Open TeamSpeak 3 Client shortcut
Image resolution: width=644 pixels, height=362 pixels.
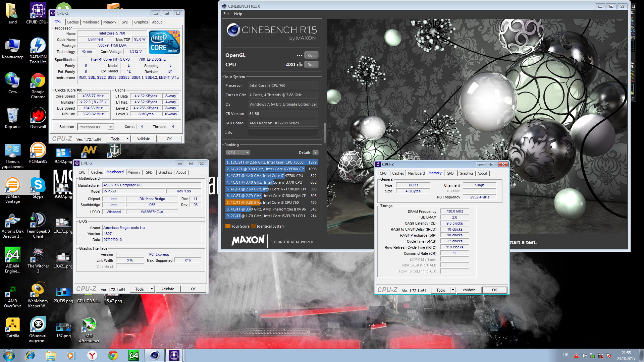(x=38, y=225)
